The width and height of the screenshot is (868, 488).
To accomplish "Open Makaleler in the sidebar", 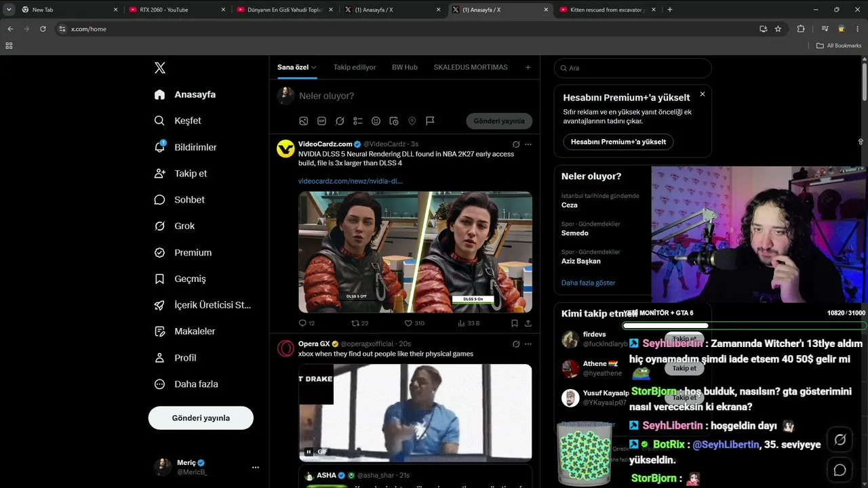I will click(185, 331).
